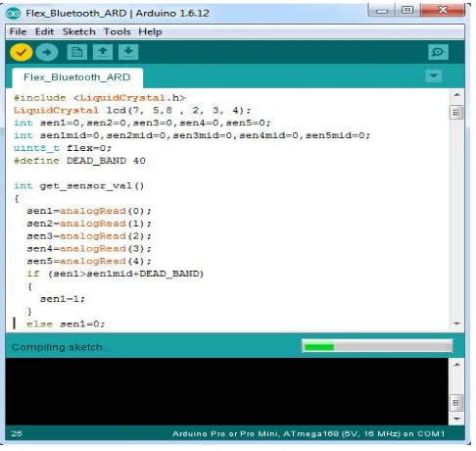Click the 'int get_sensor_val()' line
This screenshot has height=451, width=476.
pyautogui.click(x=79, y=185)
